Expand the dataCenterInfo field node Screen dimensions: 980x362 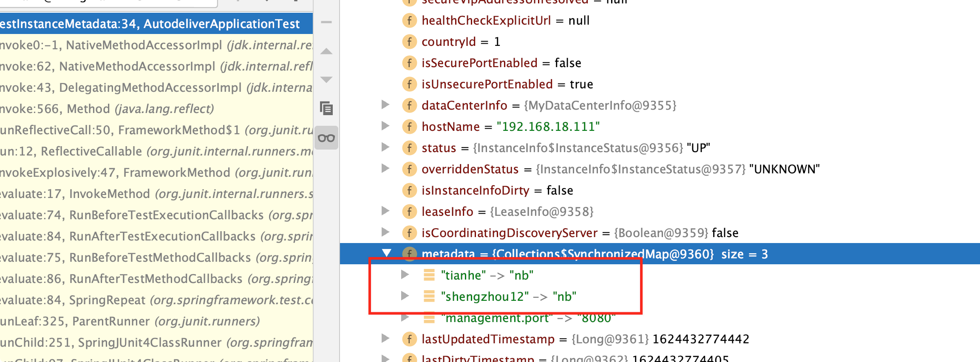385,105
